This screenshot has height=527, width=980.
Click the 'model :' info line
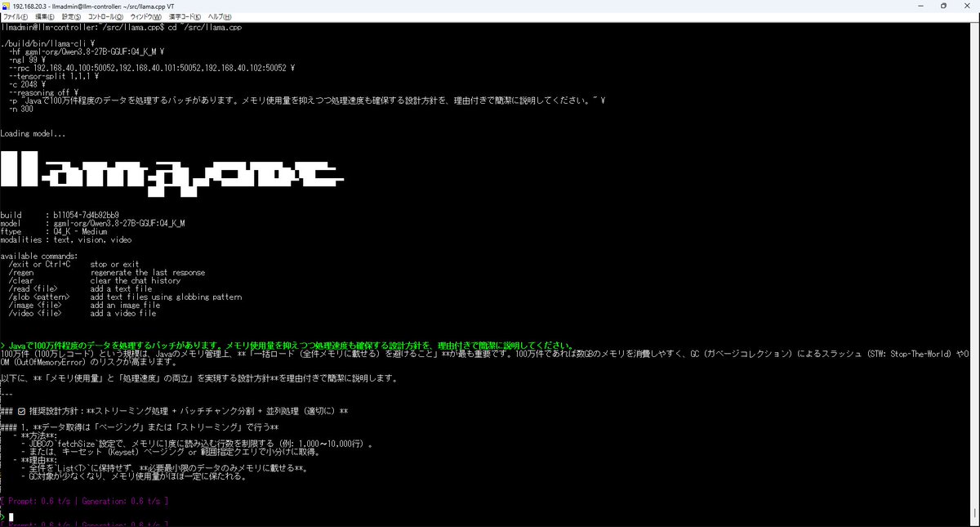pyautogui.click(x=92, y=223)
